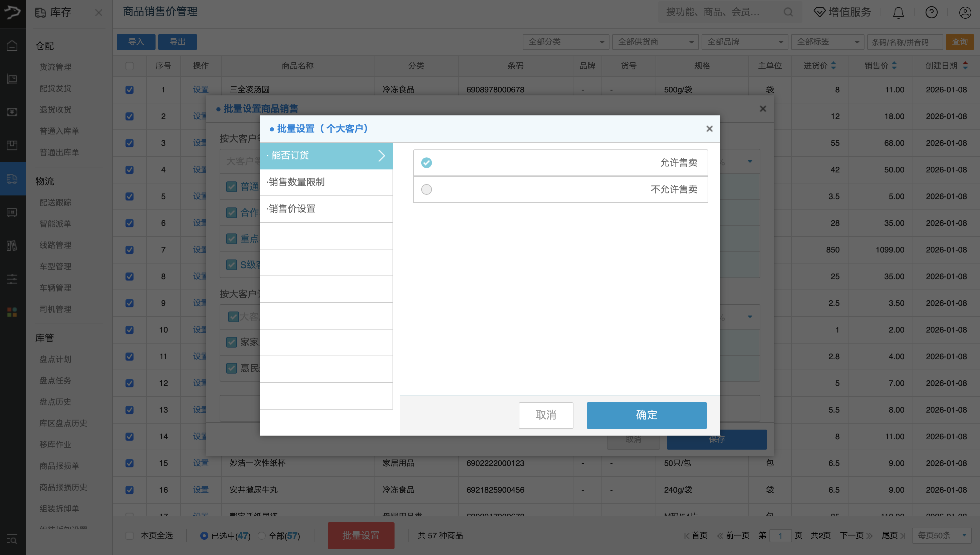Open the colored app-grid icon in the sidebar
The width and height of the screenshot is (980, 555).
click(12, 312)
